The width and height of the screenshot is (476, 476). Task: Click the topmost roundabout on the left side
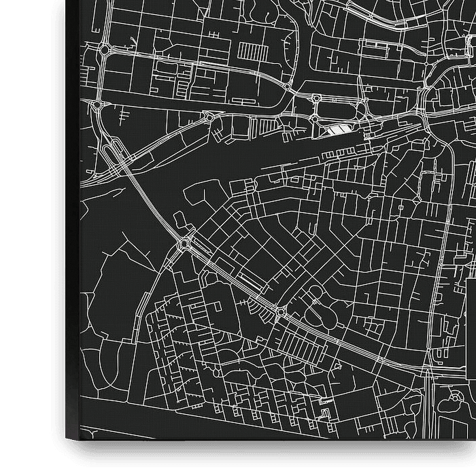pyautogui.click(x=104, y=50)
